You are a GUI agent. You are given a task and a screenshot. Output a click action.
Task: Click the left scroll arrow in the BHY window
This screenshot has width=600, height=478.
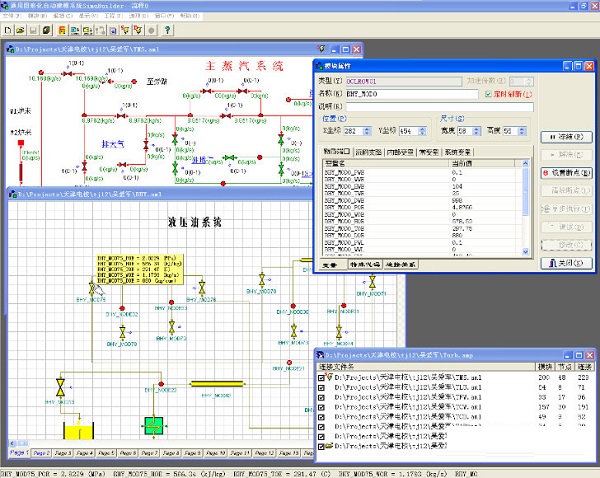point(12,444)
